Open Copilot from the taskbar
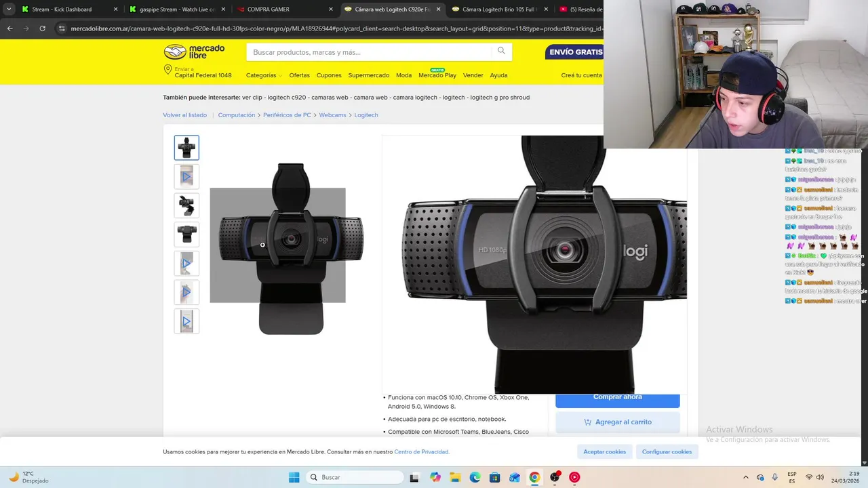The height and width of the screenshot is (488, 868). 435,477
